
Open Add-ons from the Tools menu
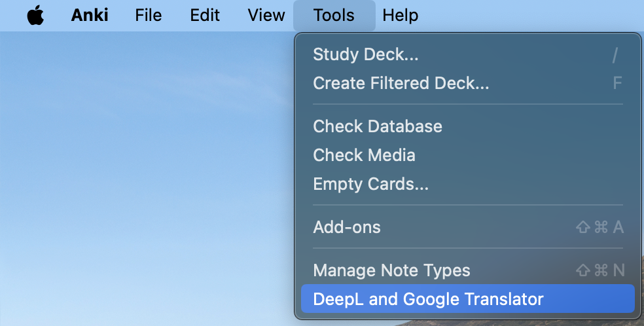[x=347, y=227]
